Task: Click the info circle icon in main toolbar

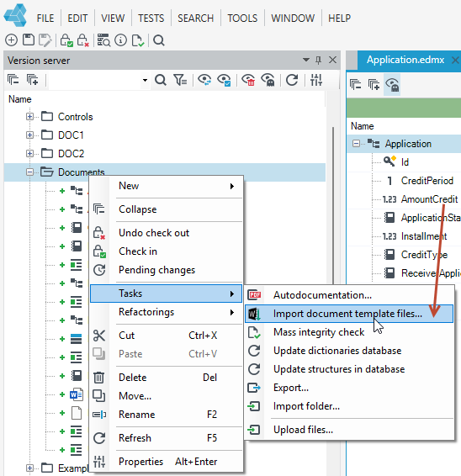Action: point(120,40)
